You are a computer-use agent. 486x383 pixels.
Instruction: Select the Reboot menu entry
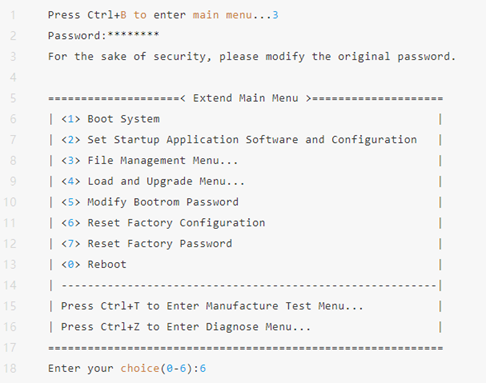[x=94, y=264]
